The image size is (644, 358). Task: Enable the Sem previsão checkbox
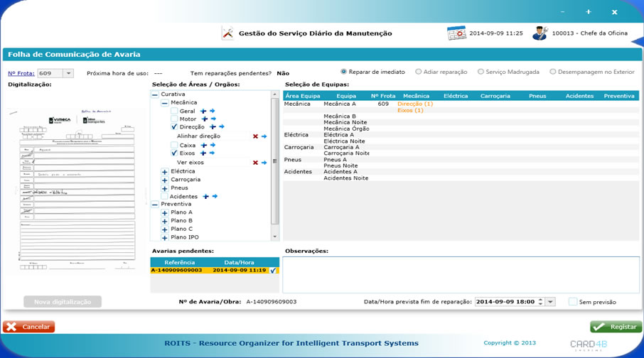pos(573,302)
